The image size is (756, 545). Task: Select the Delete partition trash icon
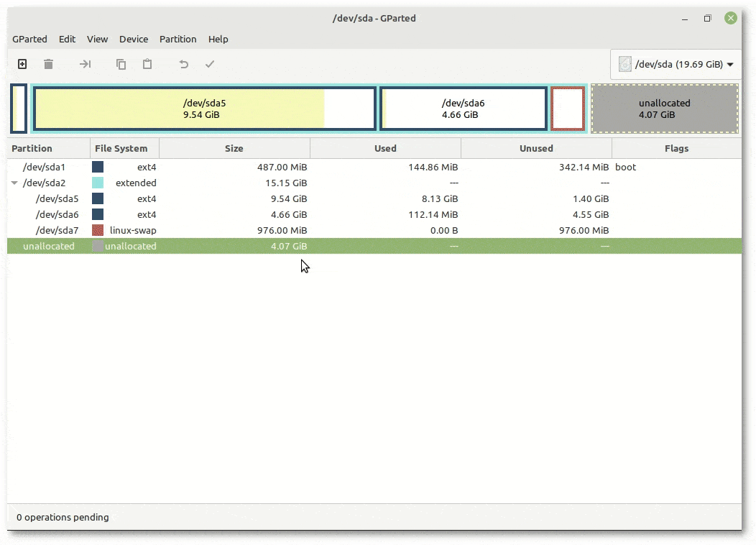tap(48, 64)
